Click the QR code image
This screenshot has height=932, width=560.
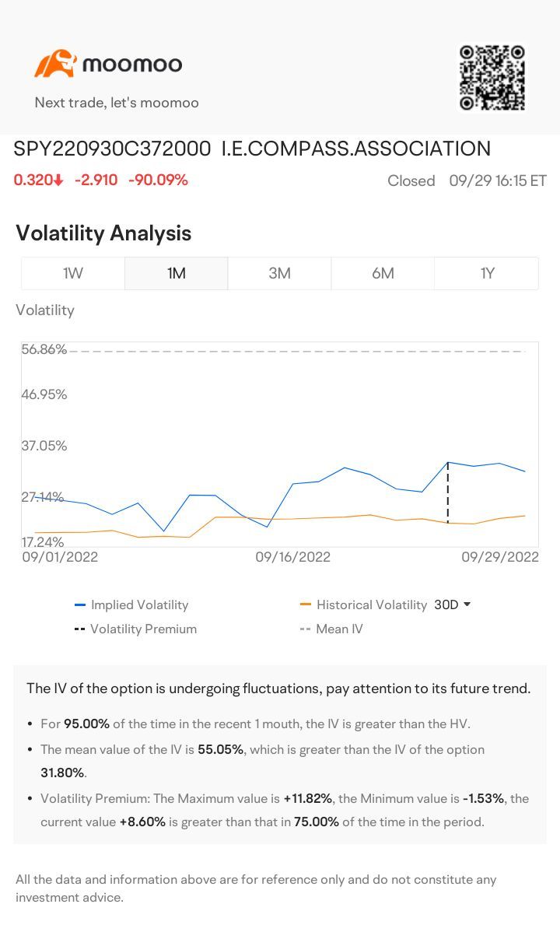point(492,78)
